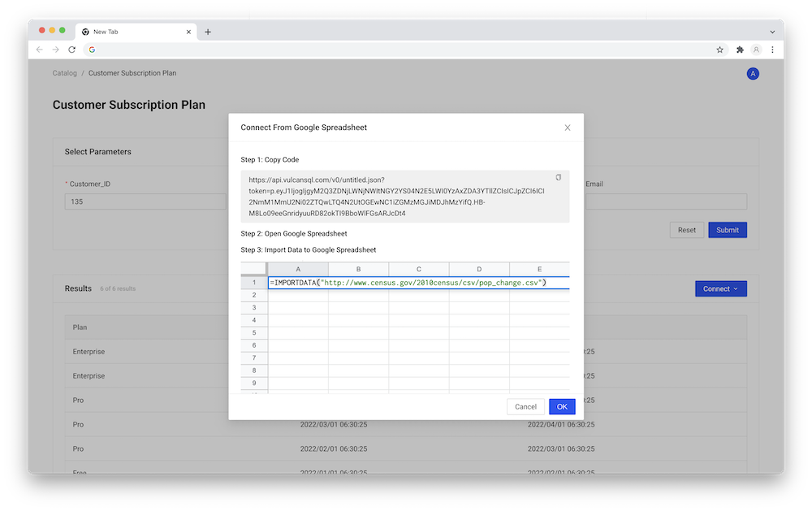The image size is (812, 511).
Task: Navigate to Catalog breadcrumb link
Action: point(65,73)
